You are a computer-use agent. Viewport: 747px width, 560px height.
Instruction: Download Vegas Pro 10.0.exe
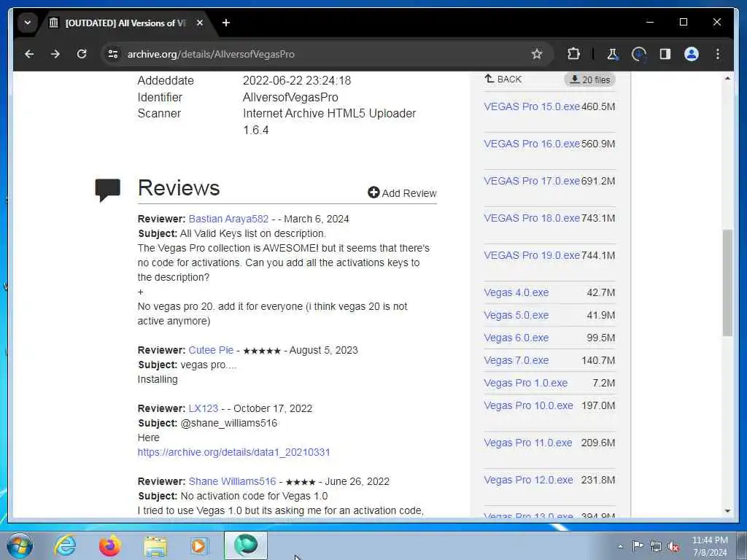[528, 405]
